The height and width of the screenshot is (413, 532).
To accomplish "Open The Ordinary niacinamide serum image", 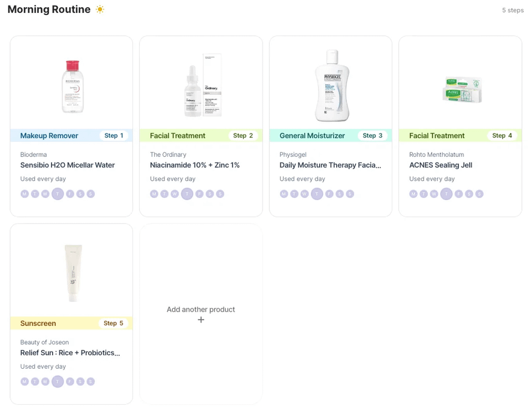I will 203,85.
